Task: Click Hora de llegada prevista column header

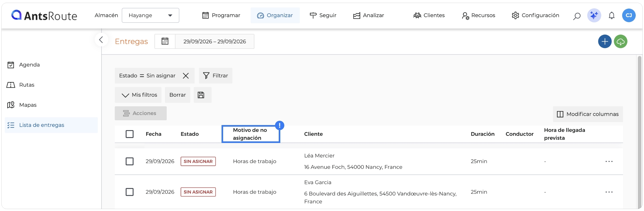Action: [x=565, y=134]
